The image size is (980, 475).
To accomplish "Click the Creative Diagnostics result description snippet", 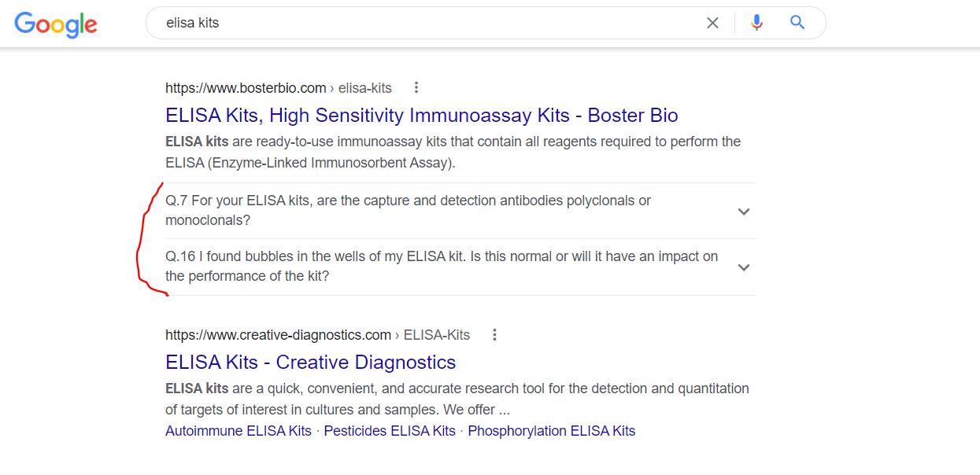I will coord(457,399).
